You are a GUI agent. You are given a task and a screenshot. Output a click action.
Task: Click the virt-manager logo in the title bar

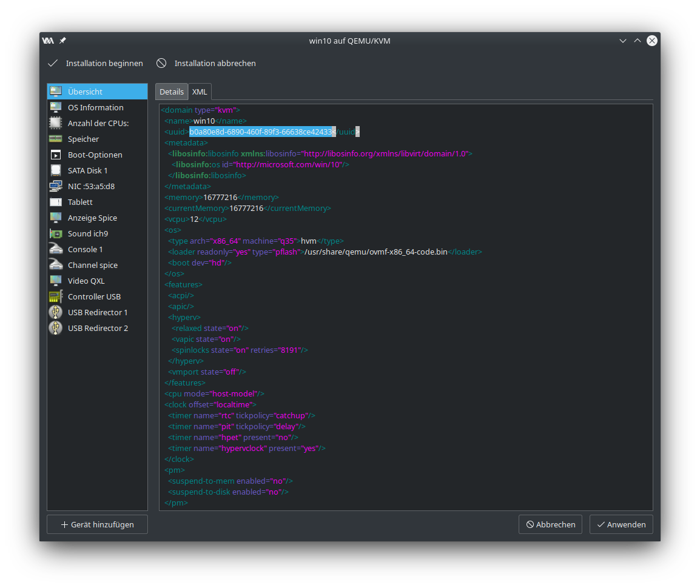(48, 41)
